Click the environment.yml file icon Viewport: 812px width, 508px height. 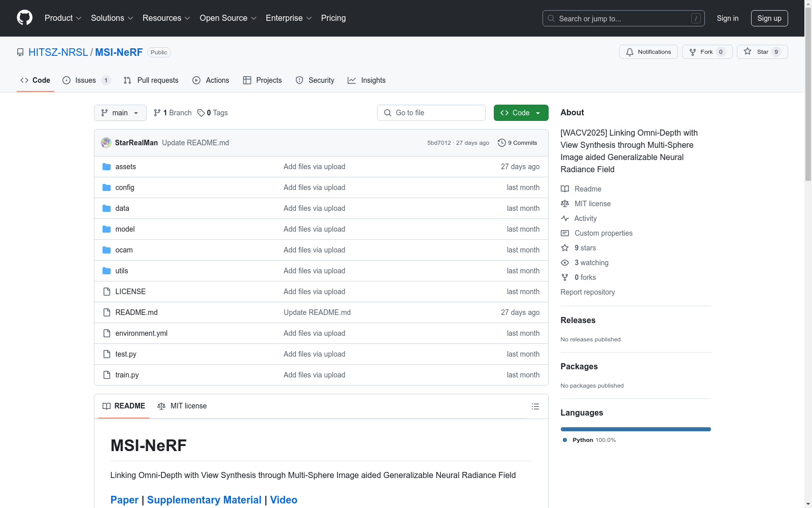(107, 333)
